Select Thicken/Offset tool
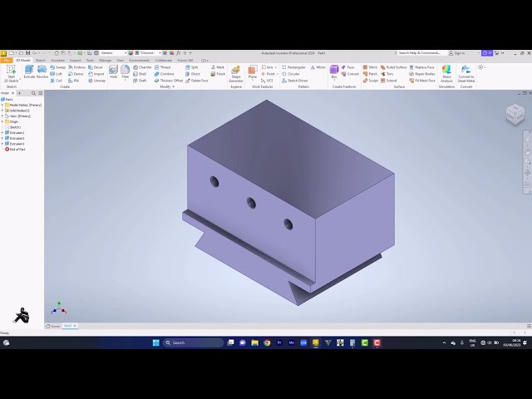Screen dimensions: 532x399 point(169,81)
